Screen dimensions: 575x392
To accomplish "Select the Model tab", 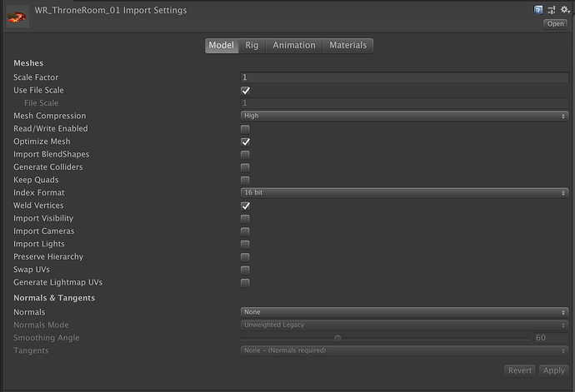I will click(221, 46).
